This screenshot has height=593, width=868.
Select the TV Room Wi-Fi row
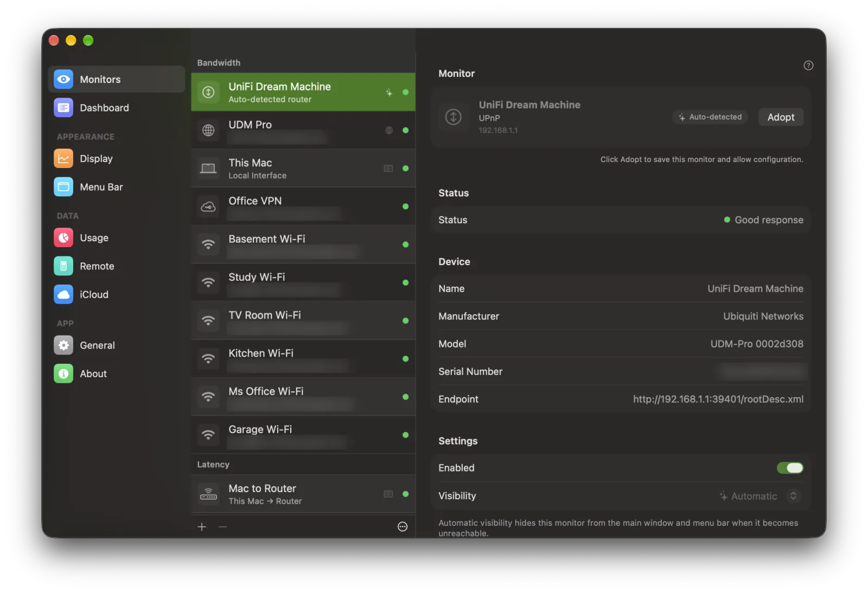point(303,321)
